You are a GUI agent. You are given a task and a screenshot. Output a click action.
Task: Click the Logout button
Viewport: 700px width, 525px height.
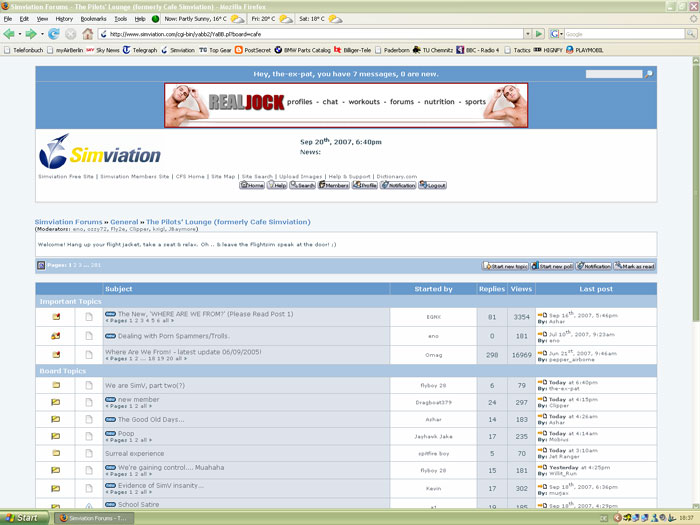(432, 185)
